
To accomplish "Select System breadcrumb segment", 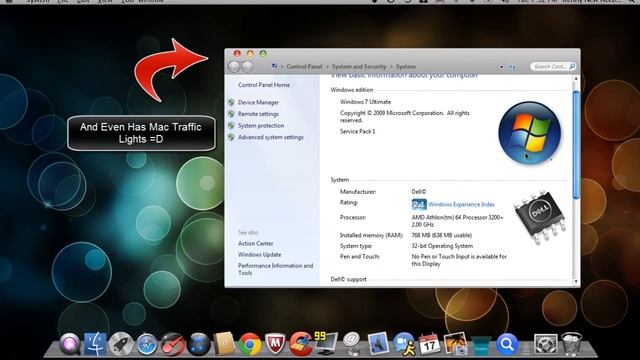I will tap(405, 67).
